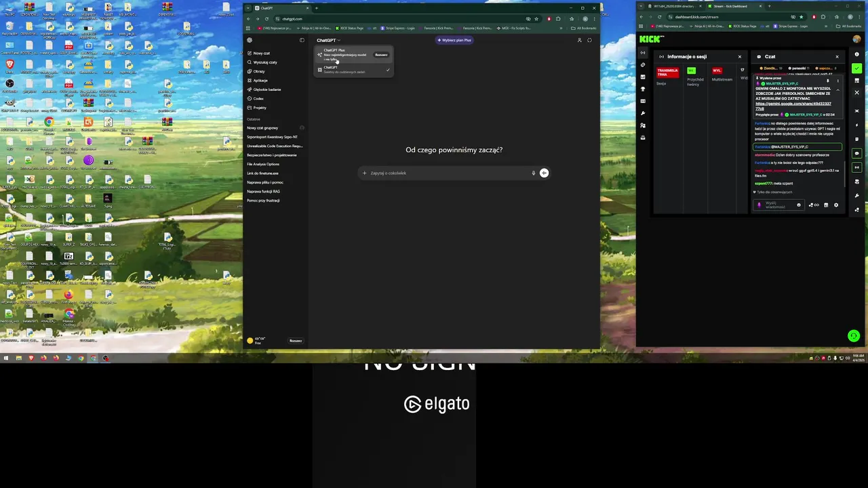Open group chat icon in ChatGPT header
Image resolution: width=868 pixels, height=488 pixels.
pyautogui.click(x=579, y=40)
